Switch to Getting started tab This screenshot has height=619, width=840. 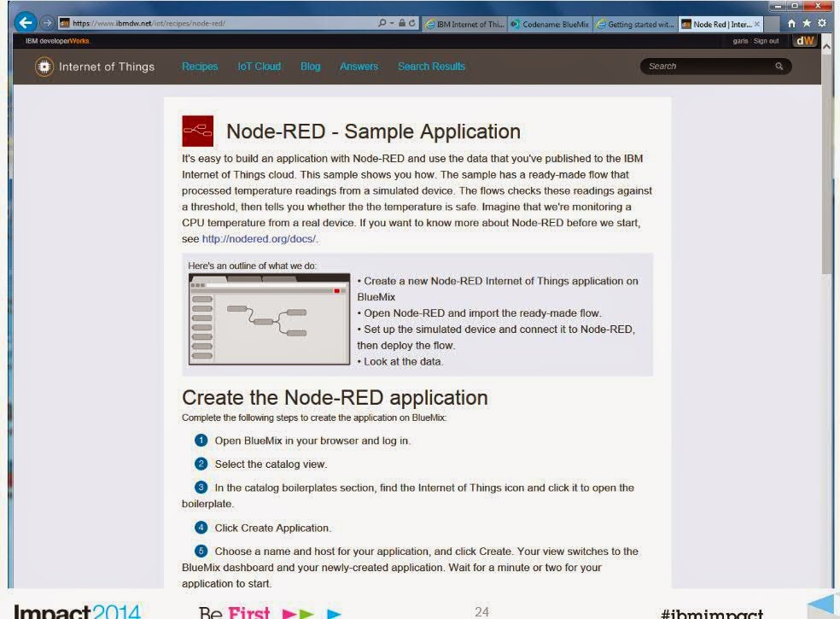coord(636,24)
